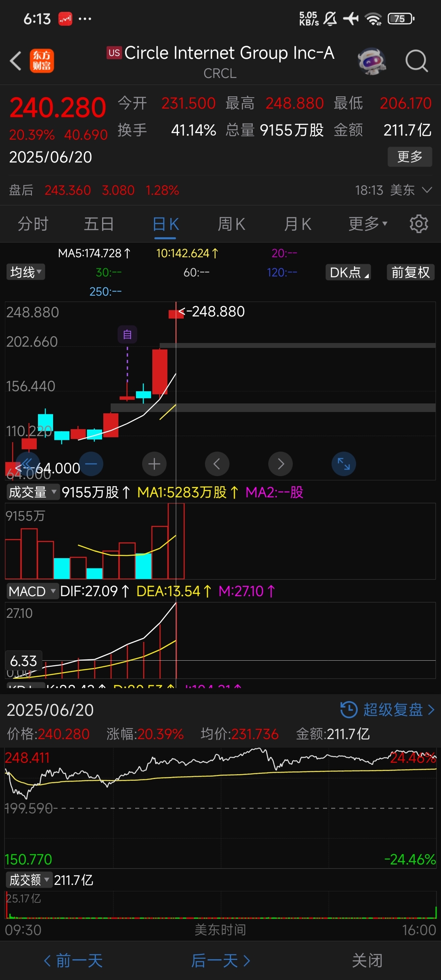Image resolution: width=441 pixels, height=980 pixels.
Task: Tap the US market flag badge
Action: click(x=114, y=53)
